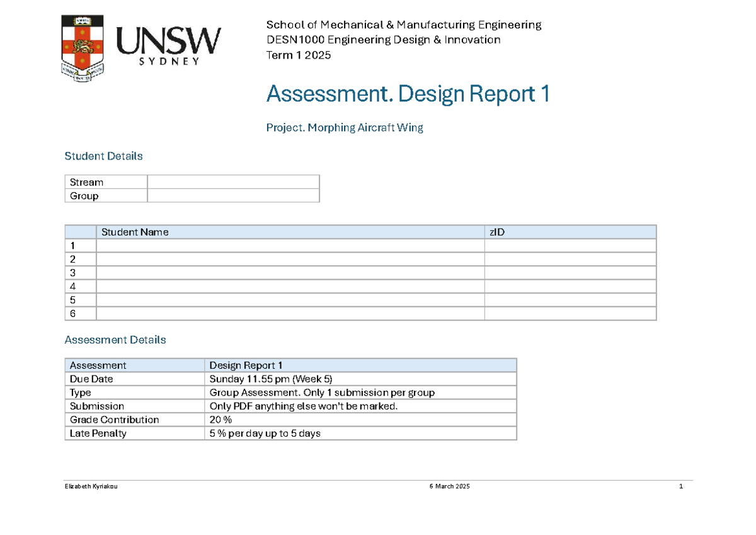Click the Student Name cell in row 3
The image size is (756, 535).
click(x=290, y=273)
